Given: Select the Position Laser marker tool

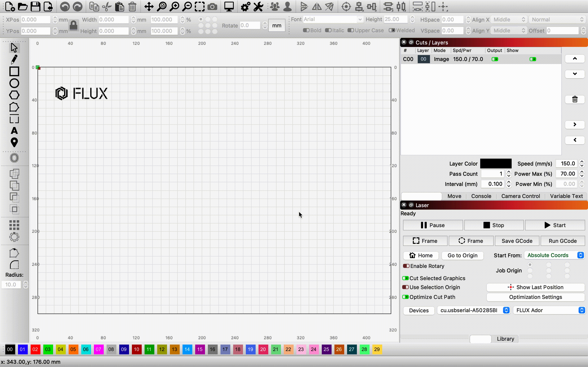Looking at the screenshot, I should coord(14,143).
